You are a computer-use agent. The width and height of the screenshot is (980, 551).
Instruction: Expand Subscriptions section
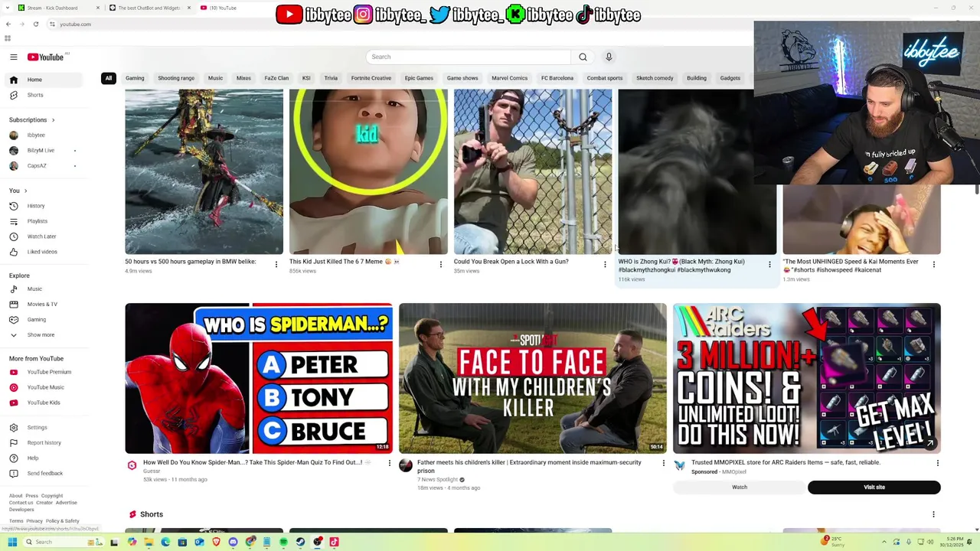coord(32,120)
